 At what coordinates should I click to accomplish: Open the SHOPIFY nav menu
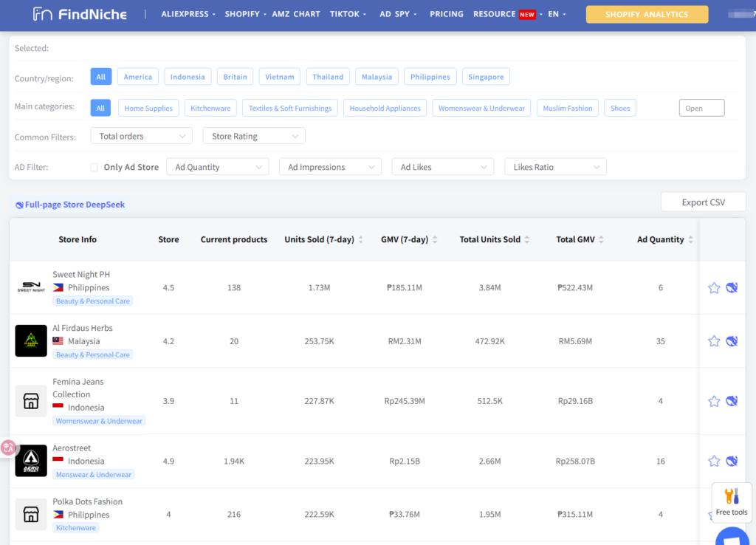(x=245, y=14)
